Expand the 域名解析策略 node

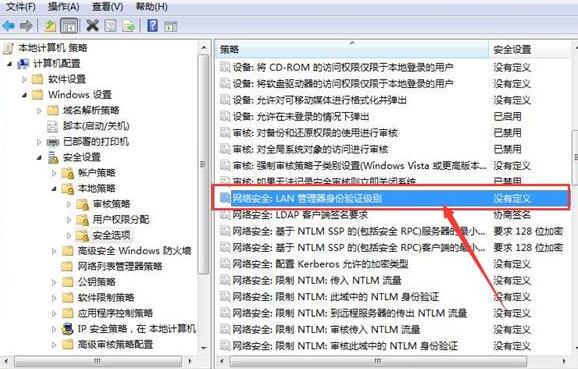39,111
